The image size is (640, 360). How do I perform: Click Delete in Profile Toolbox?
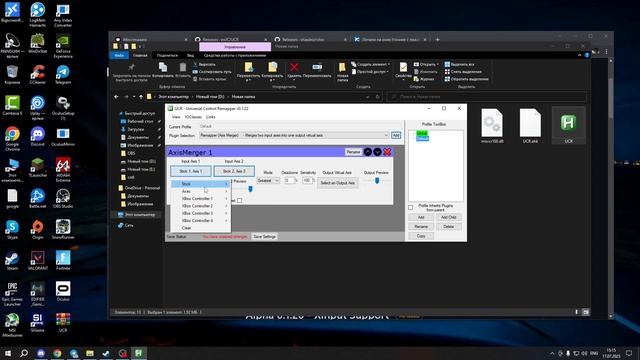pyautogui.click(x=449, y=227)
